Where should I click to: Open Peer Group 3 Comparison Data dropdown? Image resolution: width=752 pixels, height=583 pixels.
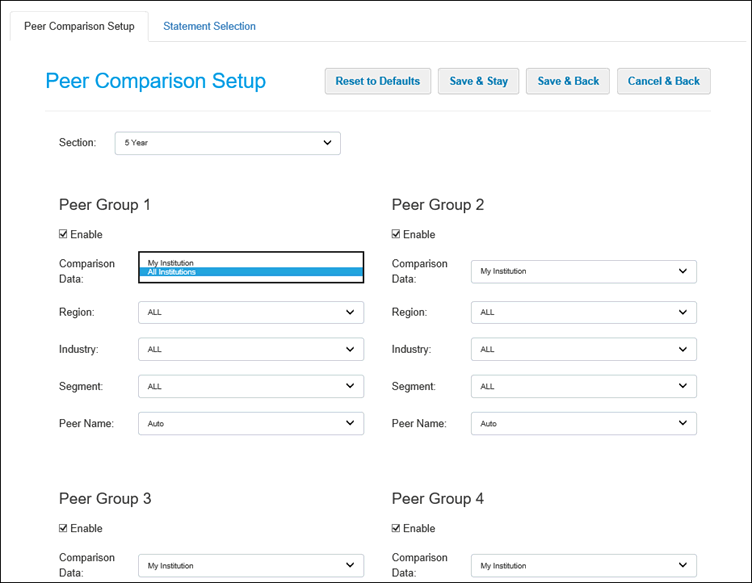tap(250, 566)
